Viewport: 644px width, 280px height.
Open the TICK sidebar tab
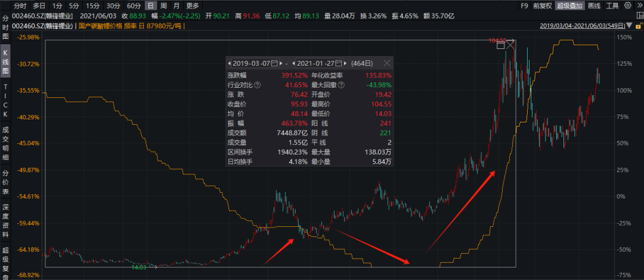tap(5, 101)
